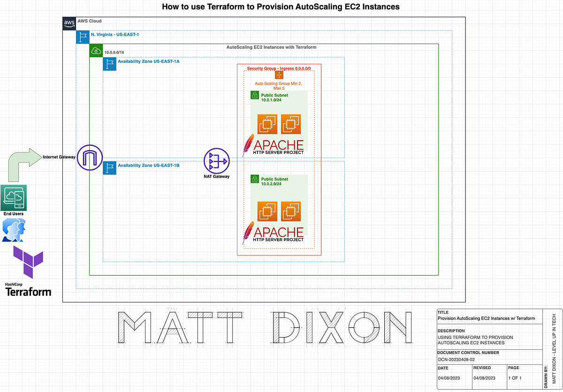Image resolution: width=563 pixels, height=392 pixels.
Task: Click the orange aws logo box
Action: point(68,23)
